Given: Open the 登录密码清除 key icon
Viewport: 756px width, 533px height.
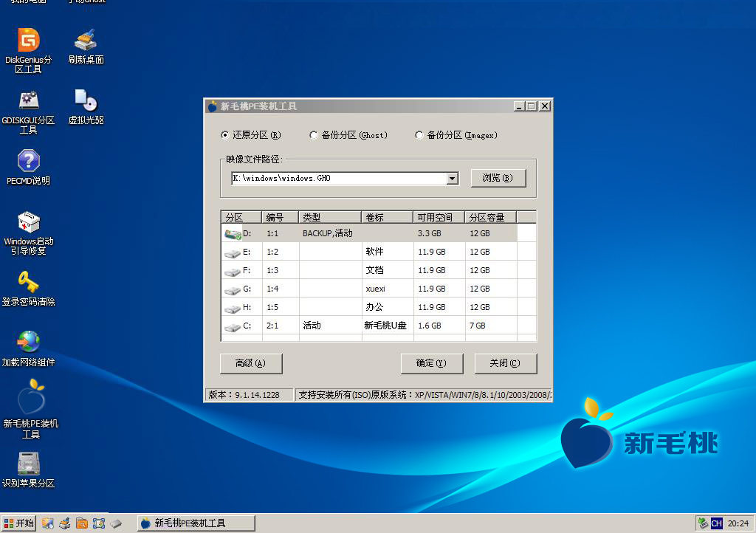Looking at the screenshot, I should click(x=29, y=289).
